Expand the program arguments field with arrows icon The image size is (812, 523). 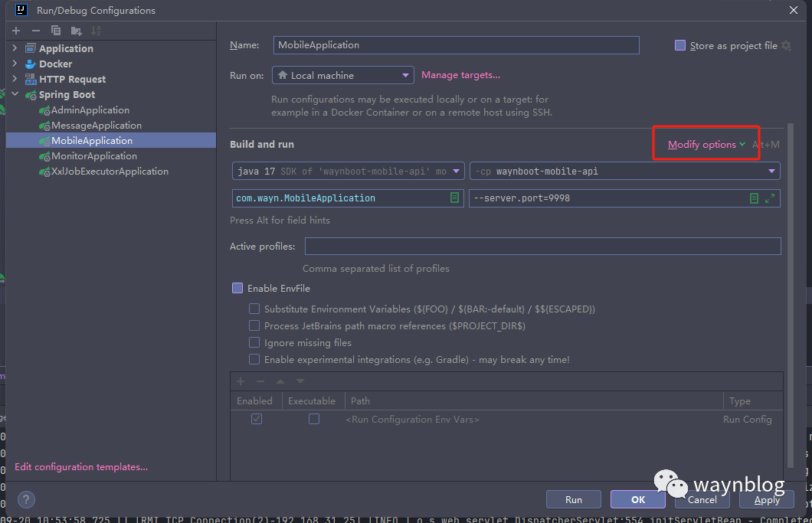coord(770,198)
